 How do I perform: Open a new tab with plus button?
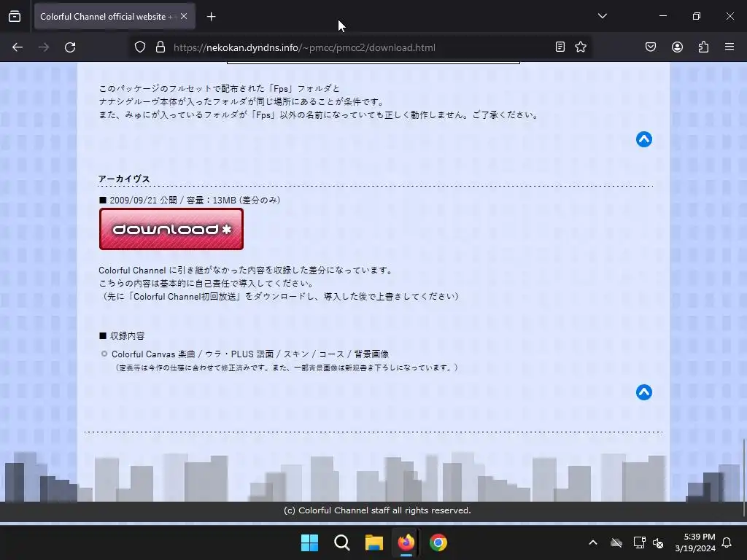click(x=211, y=17)
